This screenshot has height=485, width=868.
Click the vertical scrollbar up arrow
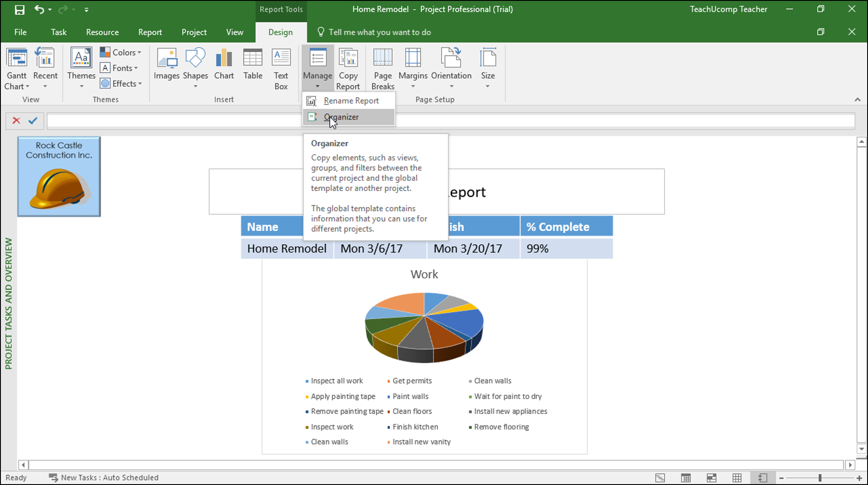pyautogui.click(x=861, y=142)
